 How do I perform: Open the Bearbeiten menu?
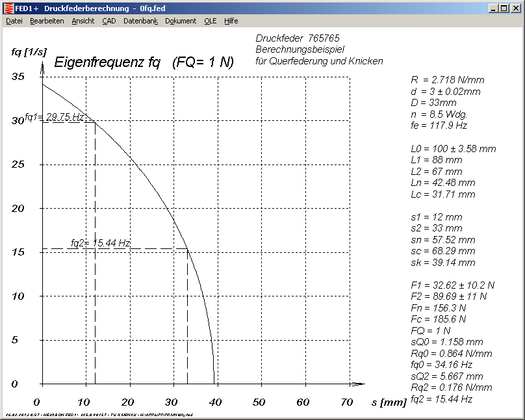(47, 21)
